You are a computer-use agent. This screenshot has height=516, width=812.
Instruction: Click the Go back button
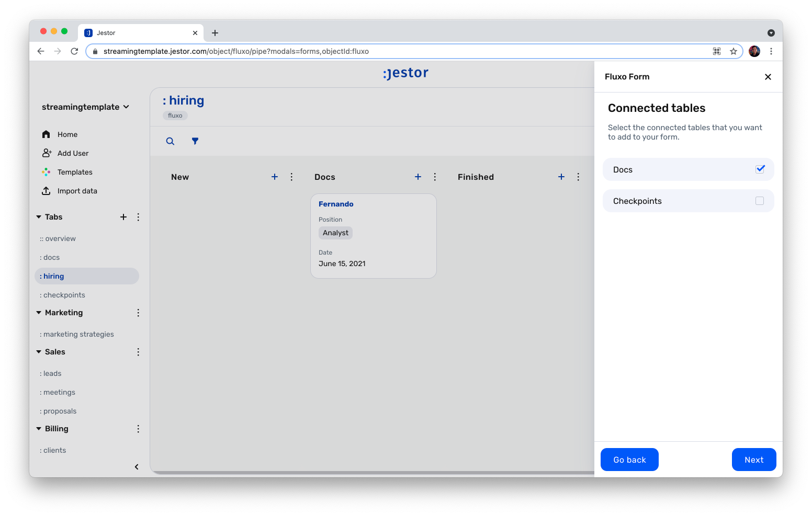tap(629, 460)
